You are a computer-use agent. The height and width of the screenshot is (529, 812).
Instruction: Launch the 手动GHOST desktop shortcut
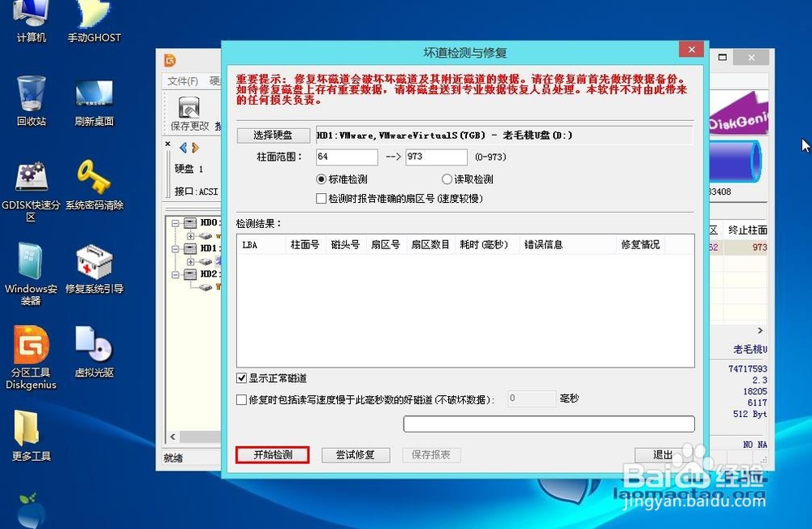pos(93,21)
